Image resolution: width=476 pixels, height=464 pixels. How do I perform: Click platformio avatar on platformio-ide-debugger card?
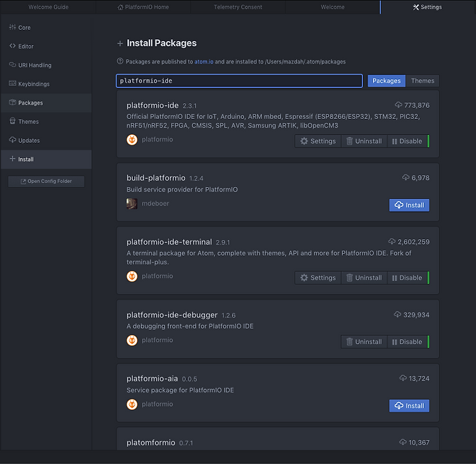click(x=132, y=340)
